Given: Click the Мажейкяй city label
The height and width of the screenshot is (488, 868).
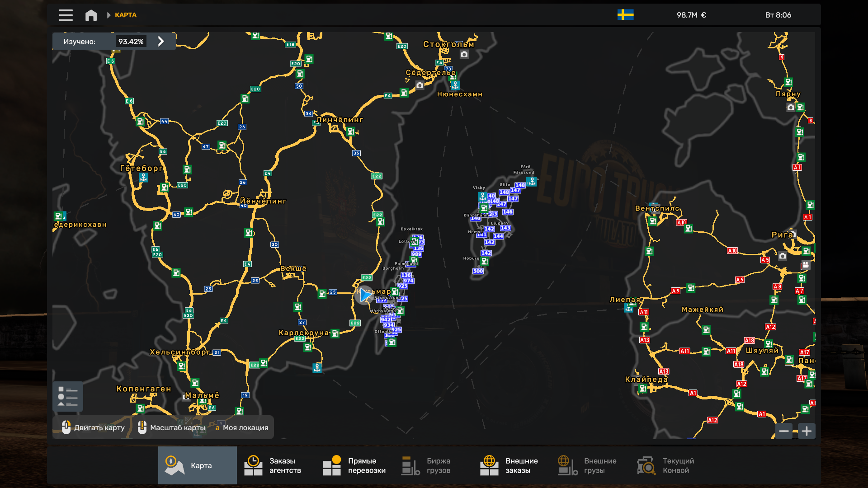Looking at the screenshot, I should (x=703, y=310).
